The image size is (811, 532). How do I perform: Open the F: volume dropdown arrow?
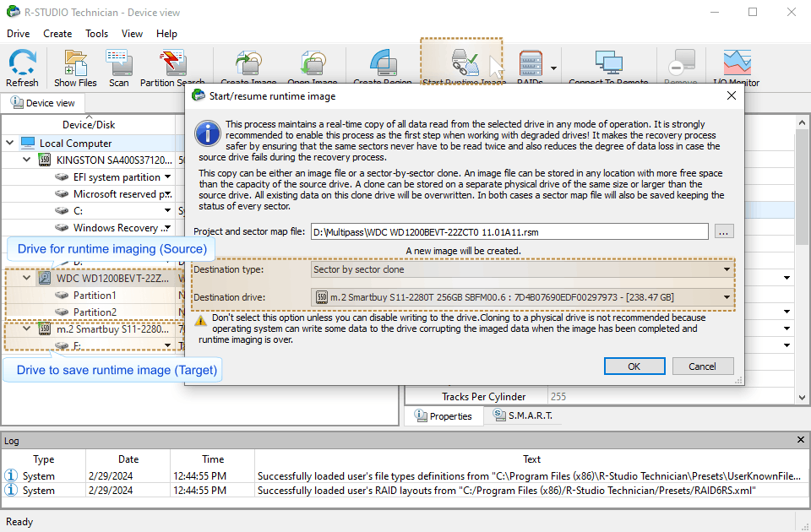coord(167,345)
